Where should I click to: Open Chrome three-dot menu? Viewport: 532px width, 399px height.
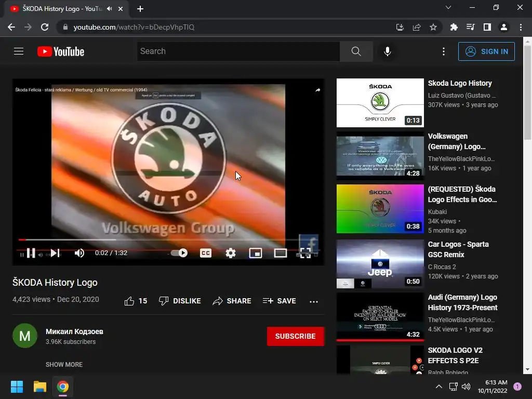[521, 27]
